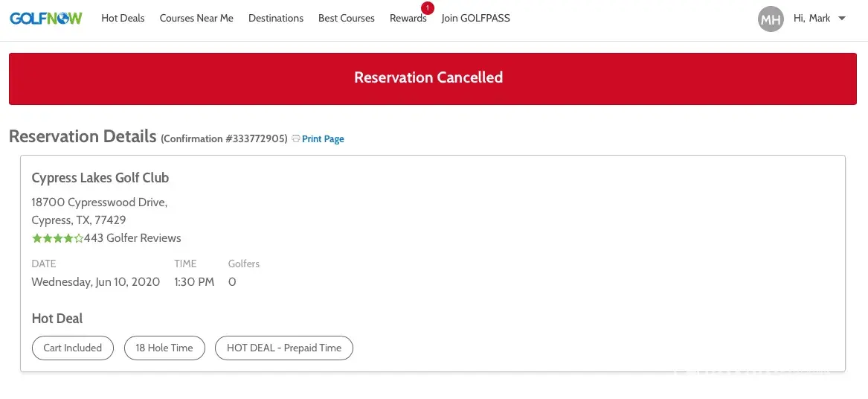Click the MH user avatar

click(771, 19)
